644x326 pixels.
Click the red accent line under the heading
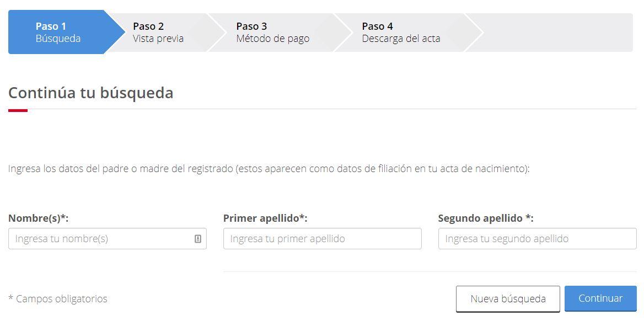18,110
